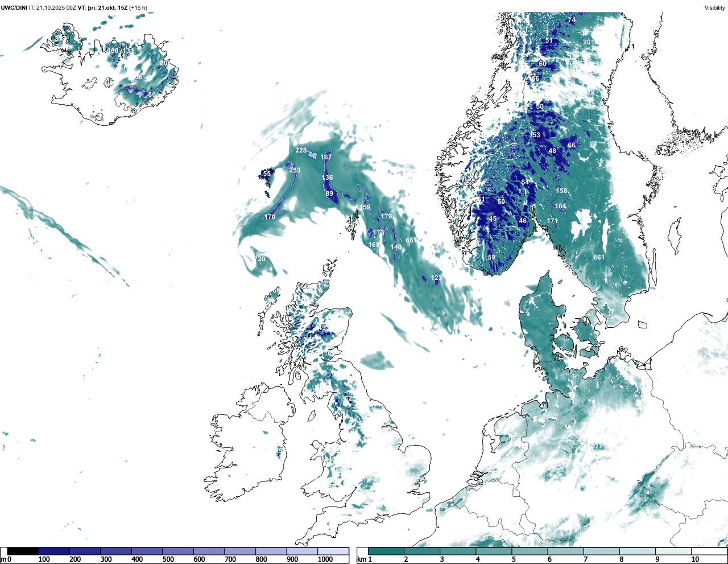This screenshot has height=564, width=728.
Task: Click the darkest teal 1–2 km legend swatch
Action: click(x=386, y=551)
